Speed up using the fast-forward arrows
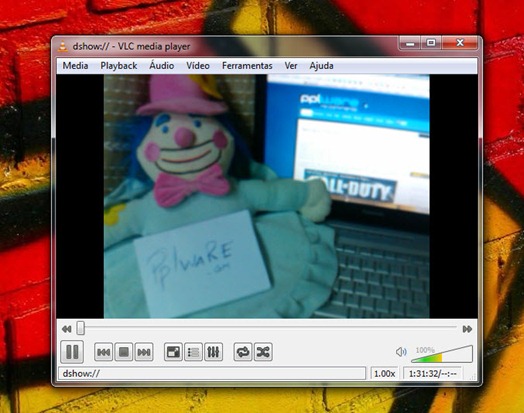Screen dimensions: 524x413 tap(467, 329)
